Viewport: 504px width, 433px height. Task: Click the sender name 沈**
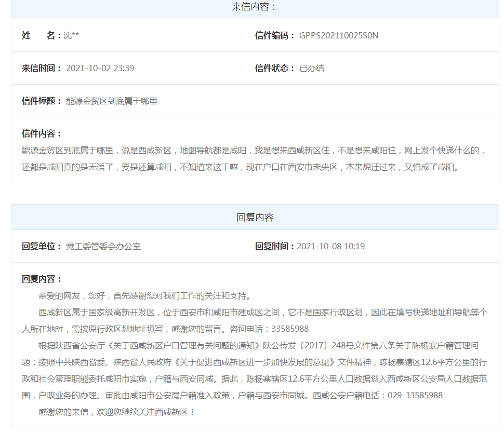(71, 35)
